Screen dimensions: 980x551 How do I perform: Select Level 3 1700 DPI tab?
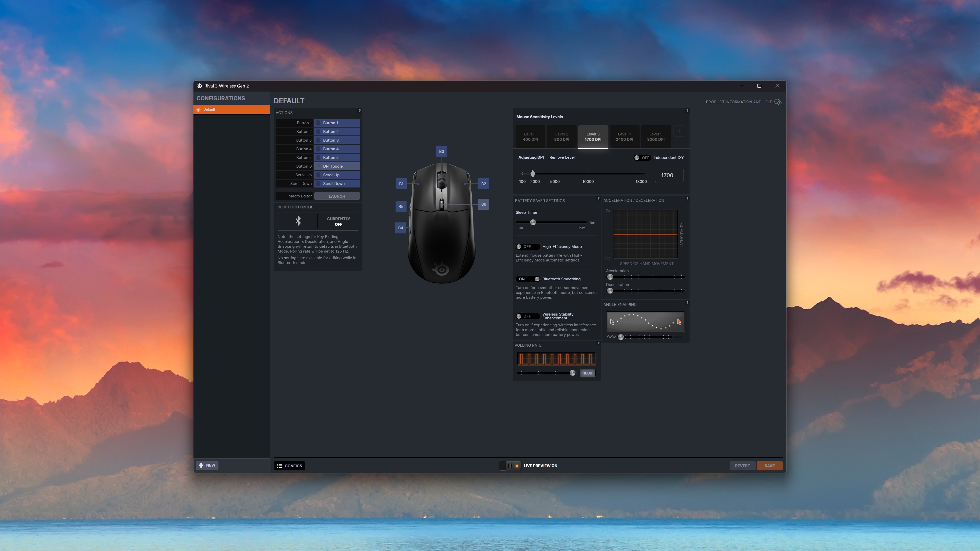(593, 137)
